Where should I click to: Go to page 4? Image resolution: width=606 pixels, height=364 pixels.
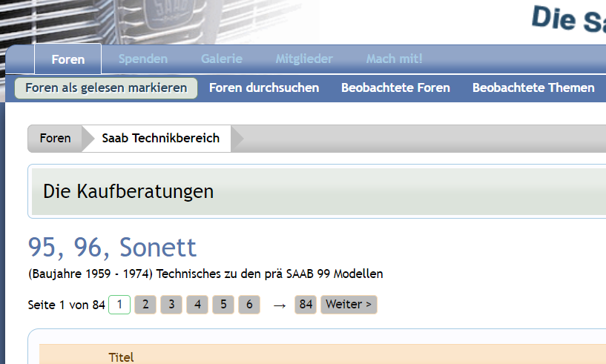(197, 305)
